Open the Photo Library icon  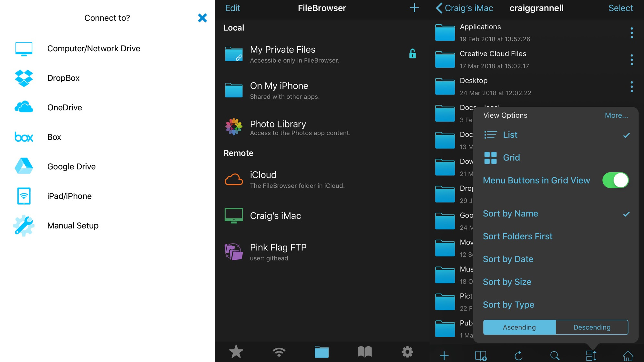pos(234,127)
